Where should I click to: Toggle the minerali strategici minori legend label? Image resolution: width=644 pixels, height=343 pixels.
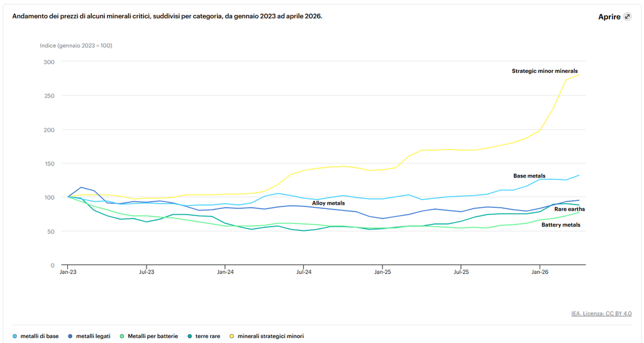270,336
